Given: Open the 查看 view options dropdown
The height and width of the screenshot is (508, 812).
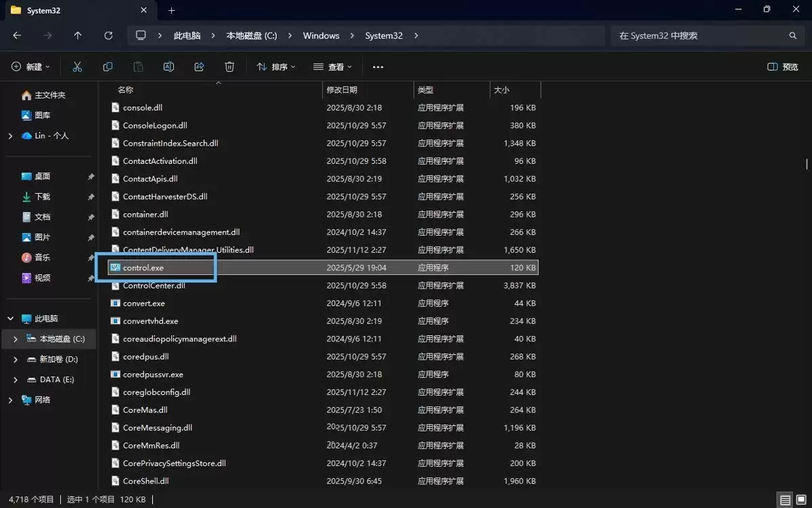Looking at the screenshot, I should (332, 66).
